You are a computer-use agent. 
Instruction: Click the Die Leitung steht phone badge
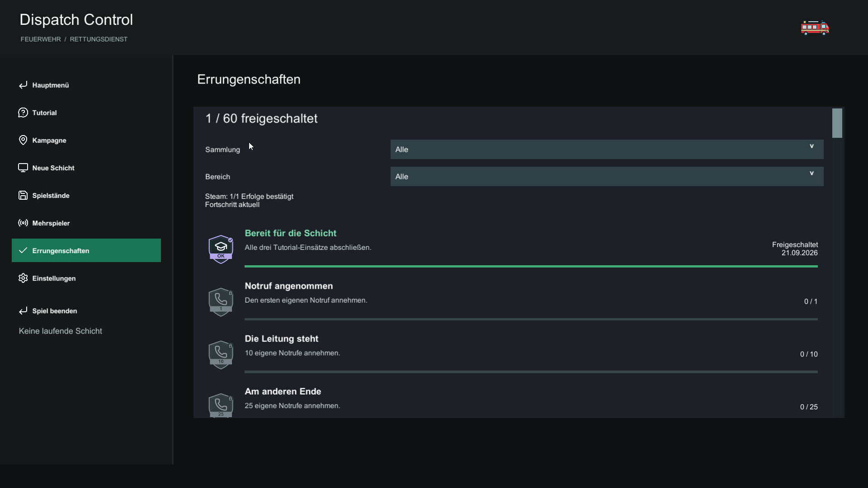tap(221, 355)
